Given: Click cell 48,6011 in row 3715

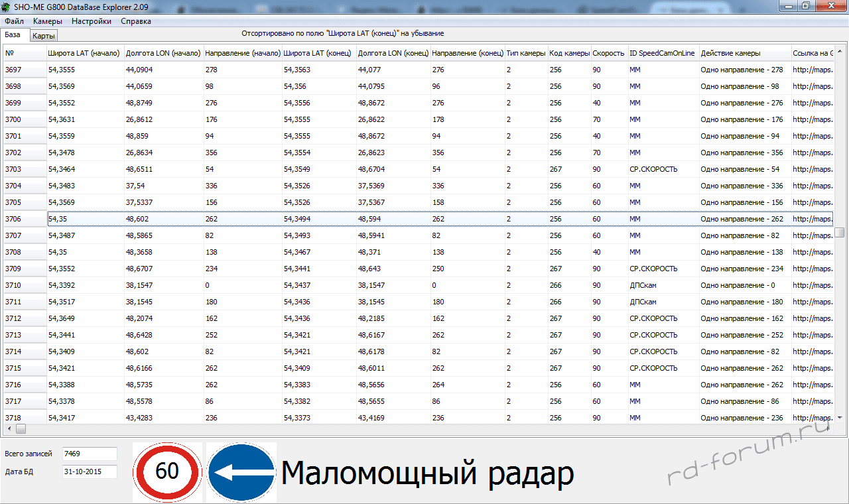Looking at the screenshot, I should 393,368.
